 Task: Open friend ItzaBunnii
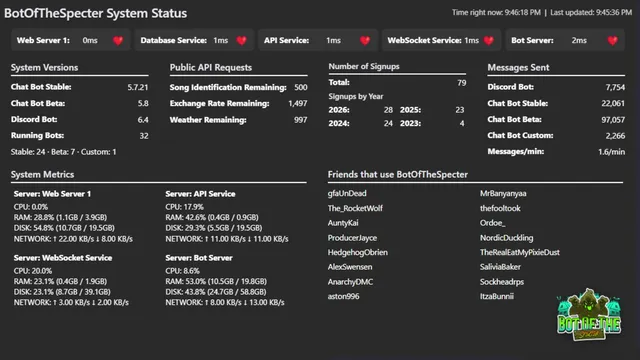click(497, 296)
